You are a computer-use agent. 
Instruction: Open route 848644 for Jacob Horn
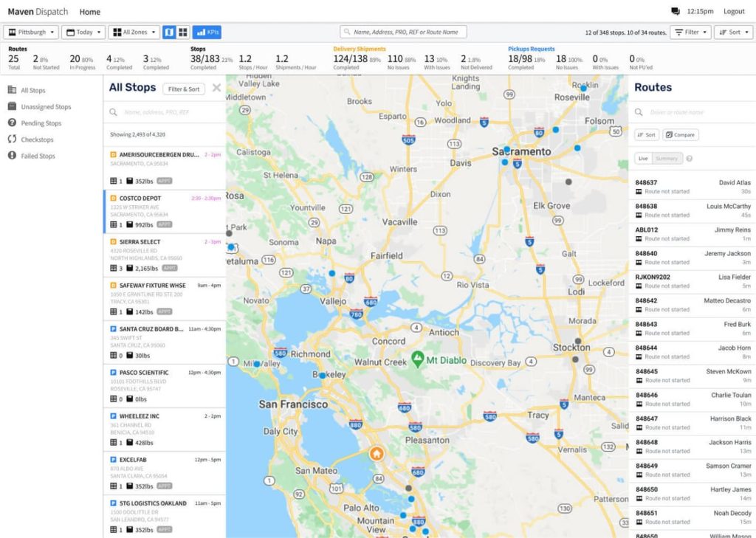(x=693, y=353)
